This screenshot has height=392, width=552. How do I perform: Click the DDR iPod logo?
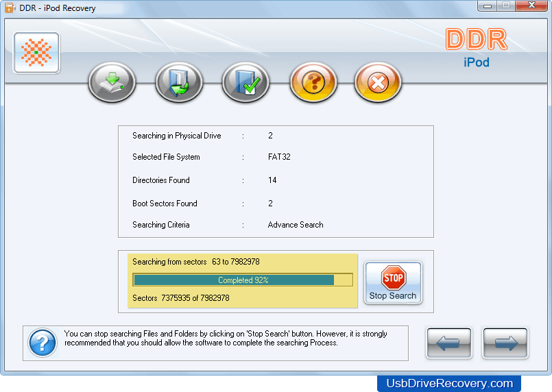pos(477,48)
